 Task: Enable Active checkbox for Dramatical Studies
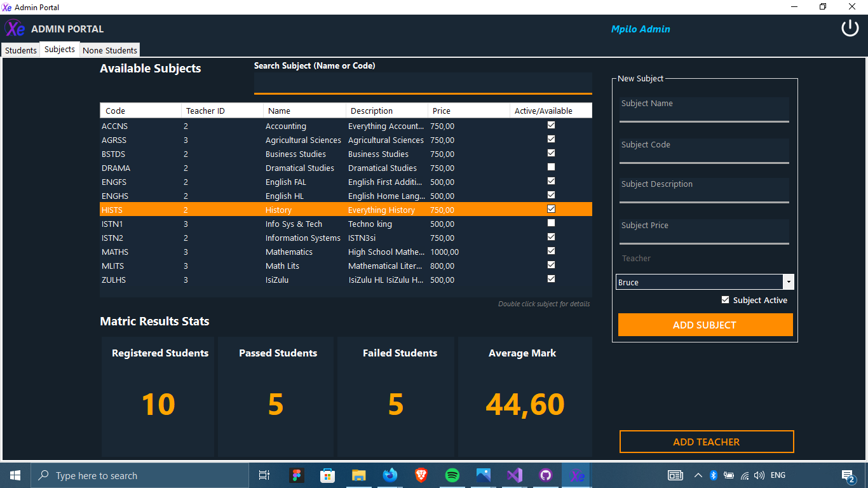click(551, 167)
